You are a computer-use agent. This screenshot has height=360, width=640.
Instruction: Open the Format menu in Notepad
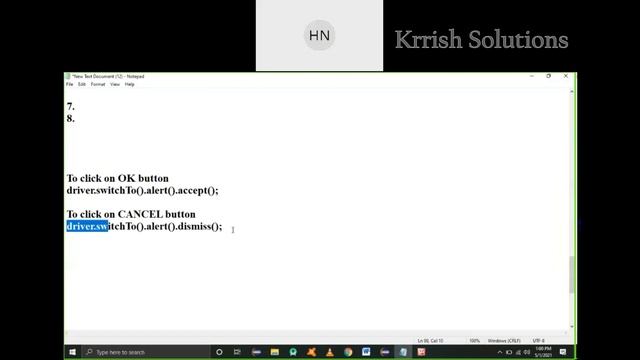98,84
